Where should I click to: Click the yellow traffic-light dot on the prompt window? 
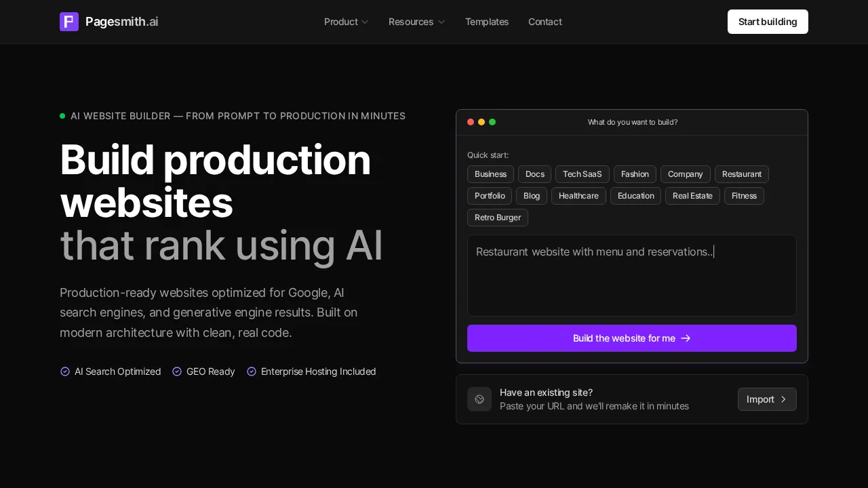point(481,122)
